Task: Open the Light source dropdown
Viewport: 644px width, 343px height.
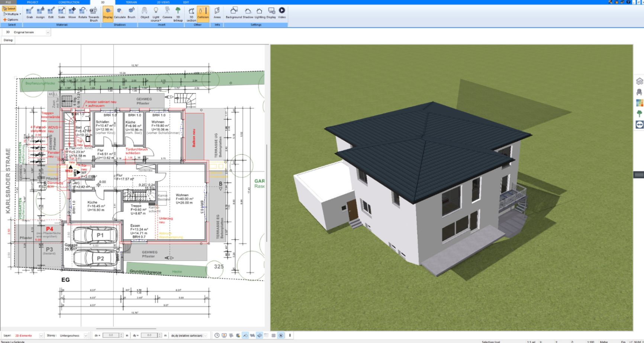Action: click(x=156, y=14)
